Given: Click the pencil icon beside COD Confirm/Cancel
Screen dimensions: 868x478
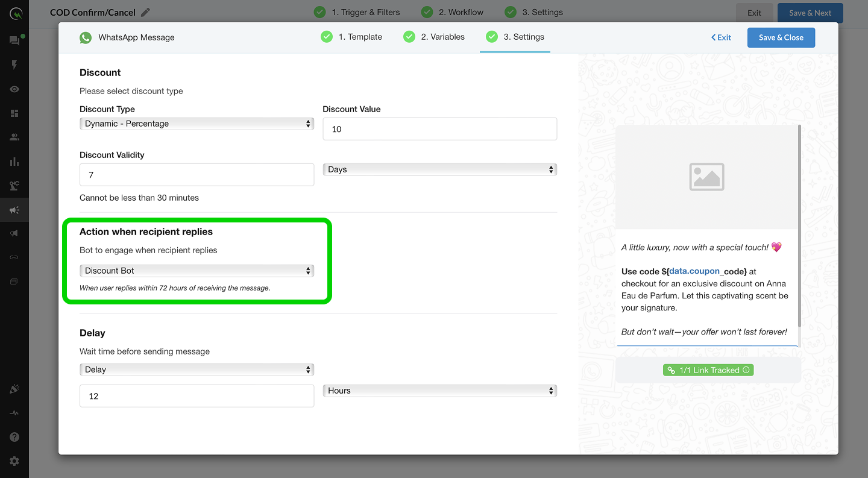Looking at the screenshot, I should point(145,13).
